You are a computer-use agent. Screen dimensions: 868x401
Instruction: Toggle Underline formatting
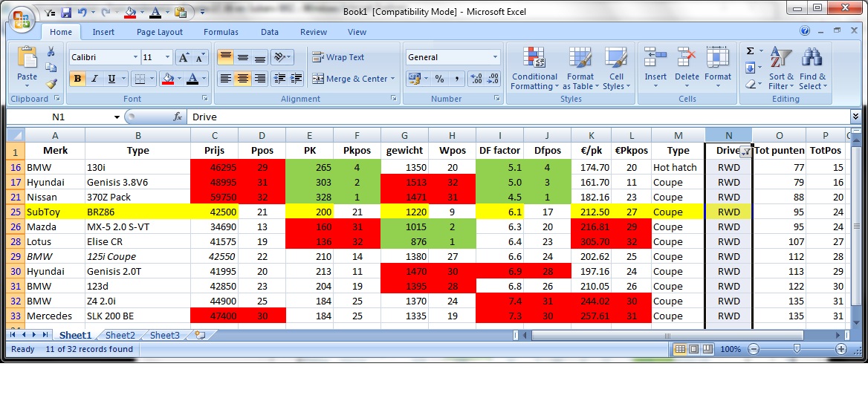[x=111, y=79]
